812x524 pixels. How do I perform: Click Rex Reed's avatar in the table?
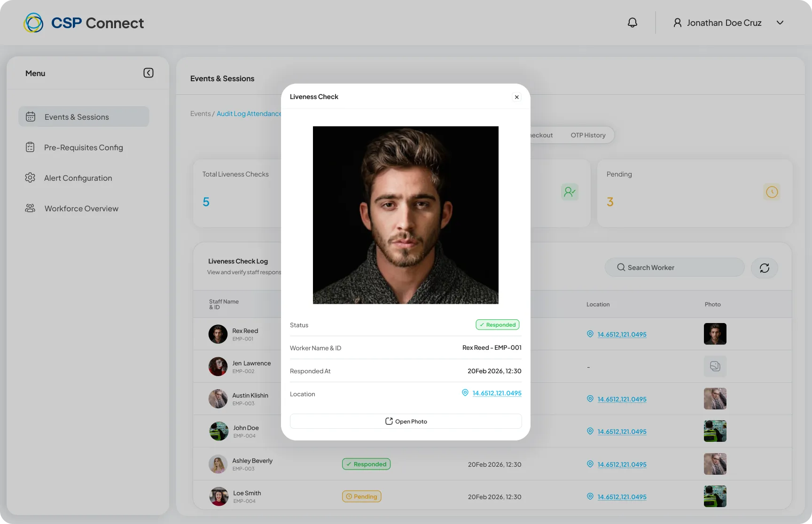tap(218, 334)
